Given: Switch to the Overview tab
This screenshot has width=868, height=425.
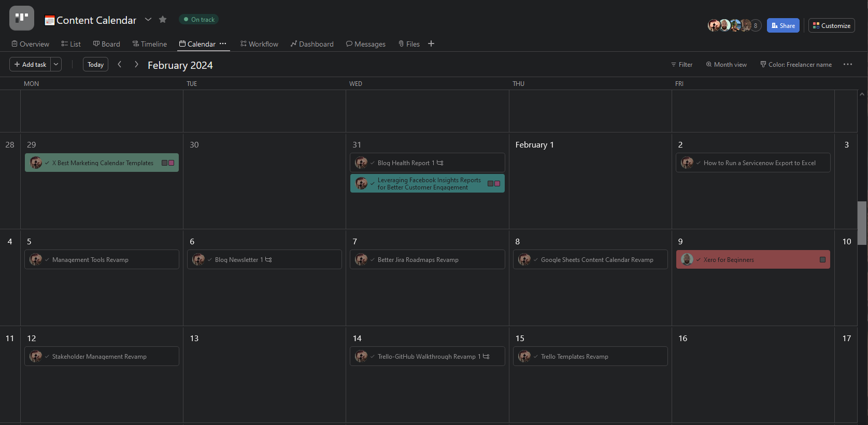Looking at the screenshot, I should point(30,44).
